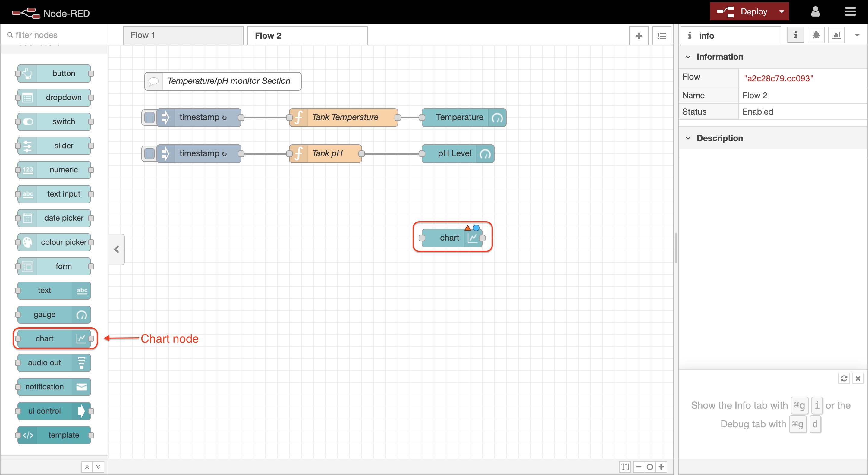Viewport: 868px width, 475px height.
Task: Hide the node palette sidebar
Action: (117, 249)
